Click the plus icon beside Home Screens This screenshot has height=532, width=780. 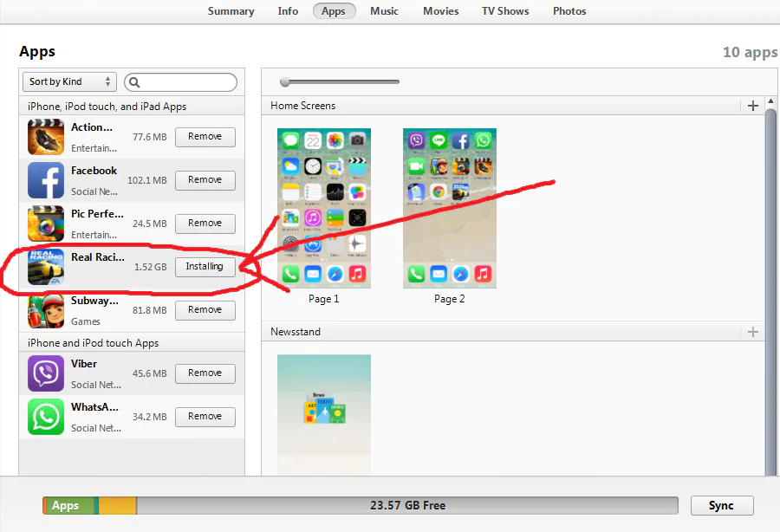752,105
